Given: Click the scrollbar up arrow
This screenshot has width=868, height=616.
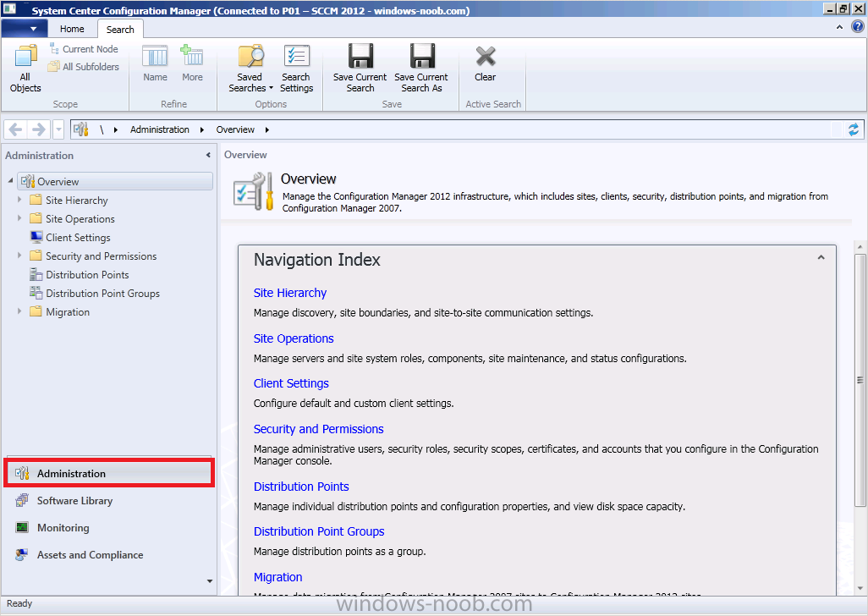Looking at the screenshot, I should (860, 247).
